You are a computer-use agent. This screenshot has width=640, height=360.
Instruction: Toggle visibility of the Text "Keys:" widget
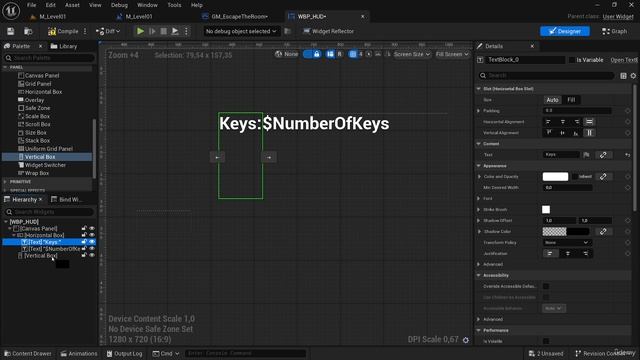[x=92, y=242]
